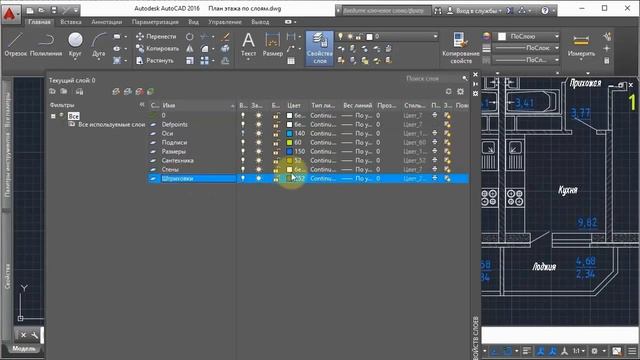Click new layer icon in layer manager

tap(116, 91)
